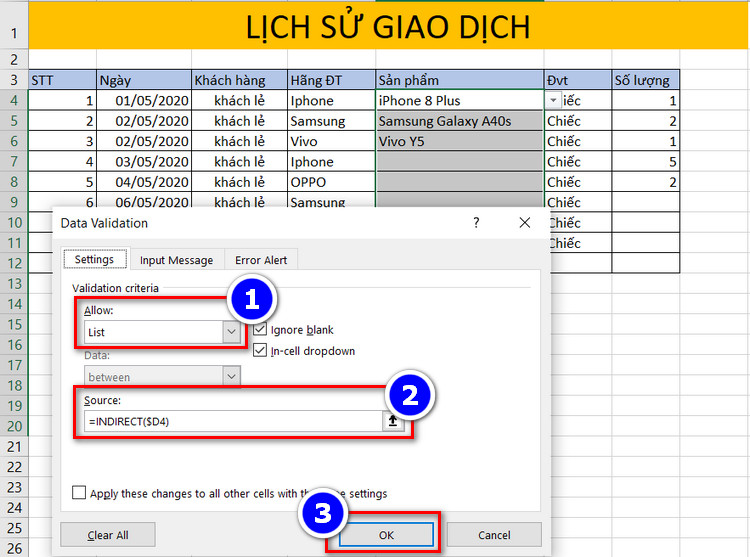Select row header 4
This screenshot has width=750, height=557.
point(14,100)
